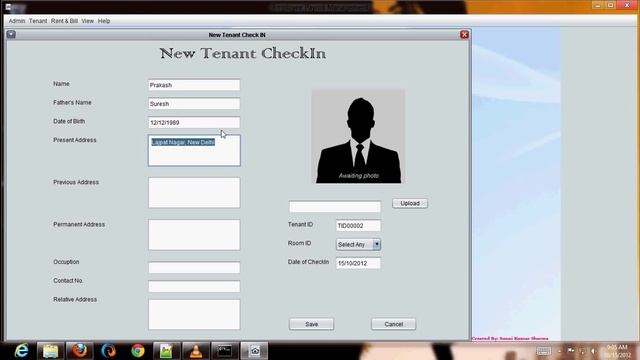
Task: Click the Awaiting photo placeholder image
Action: click(x=358, y=136)
